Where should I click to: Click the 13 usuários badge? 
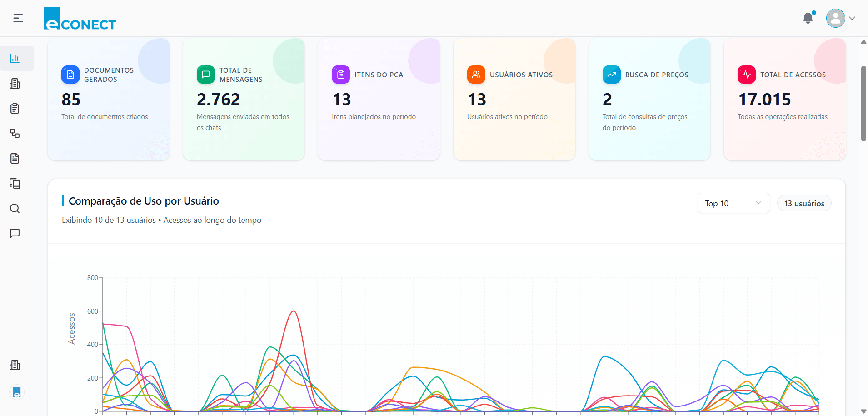point(804,204)
